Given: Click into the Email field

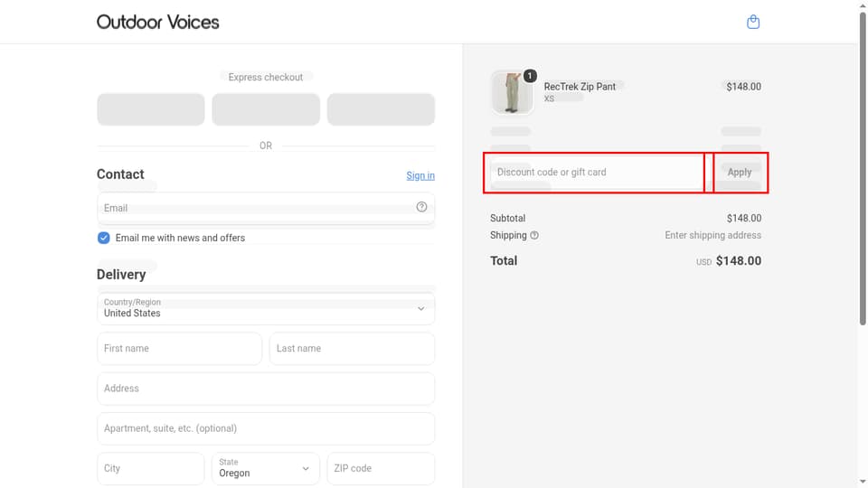Looking at the screenshot, I should coord(266,208).
